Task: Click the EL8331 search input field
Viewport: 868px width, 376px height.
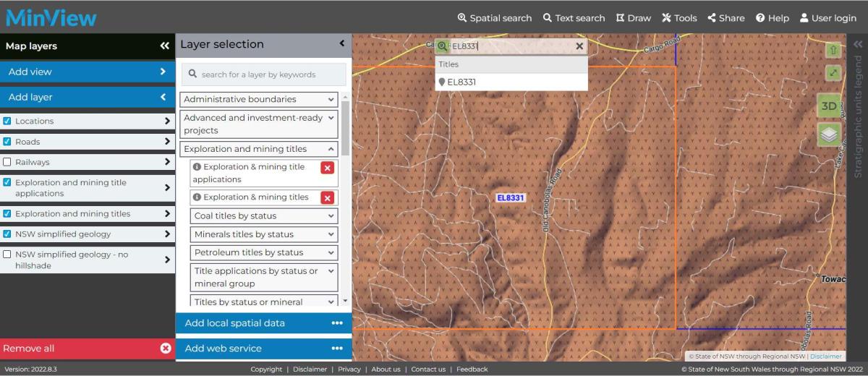Action: 511,46
